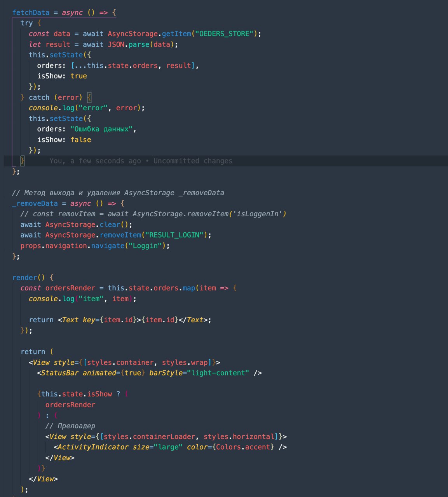
Task: Click the 'isShow: false' line
Action: pos(64,139)
